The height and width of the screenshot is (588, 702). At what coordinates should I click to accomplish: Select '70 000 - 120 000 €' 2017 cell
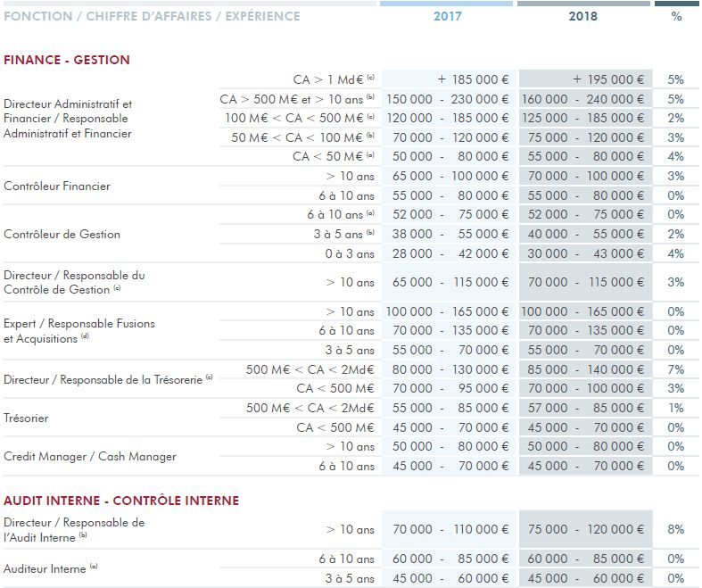click(450, 137)
